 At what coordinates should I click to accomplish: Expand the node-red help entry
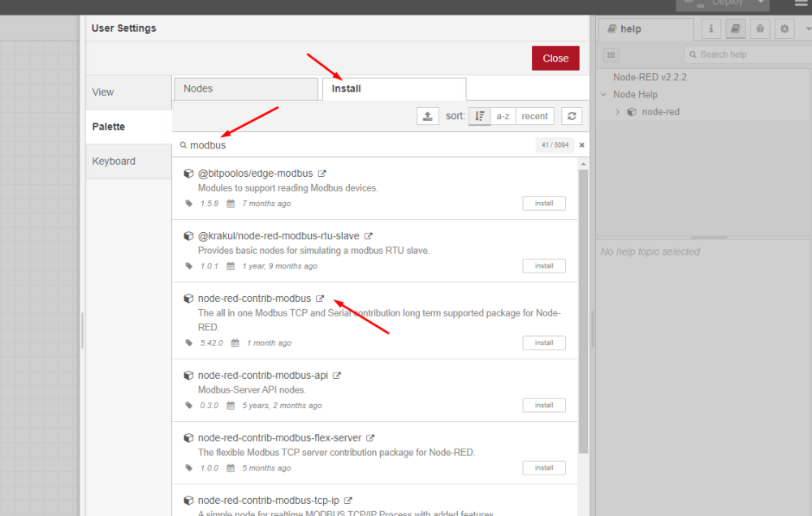[x=617, y=112]
